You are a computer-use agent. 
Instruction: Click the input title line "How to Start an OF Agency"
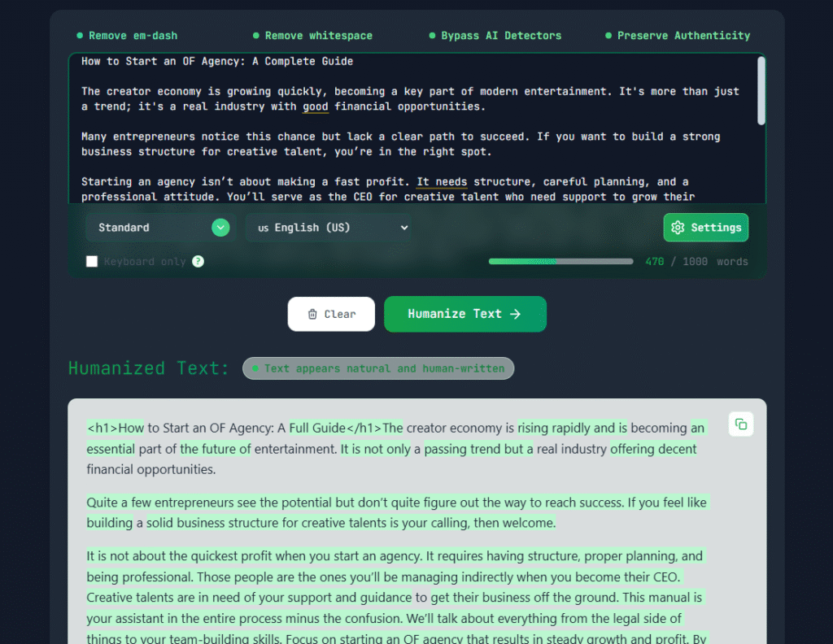pos(217,62)
